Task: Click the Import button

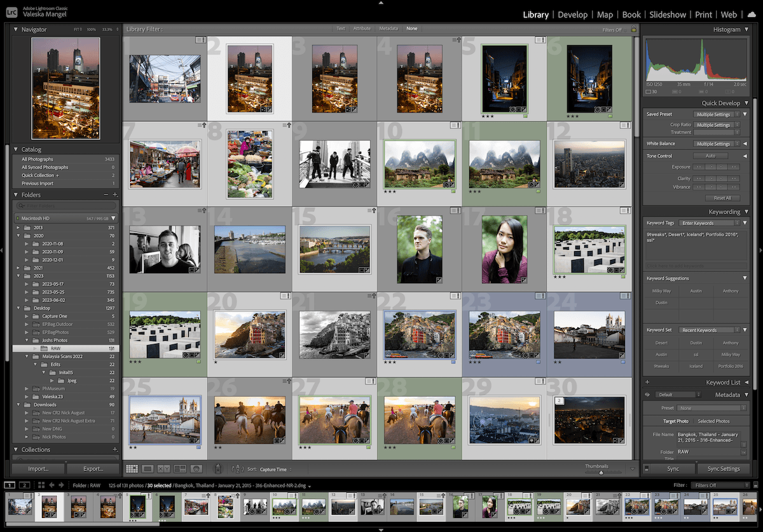Action: [38, 468]
